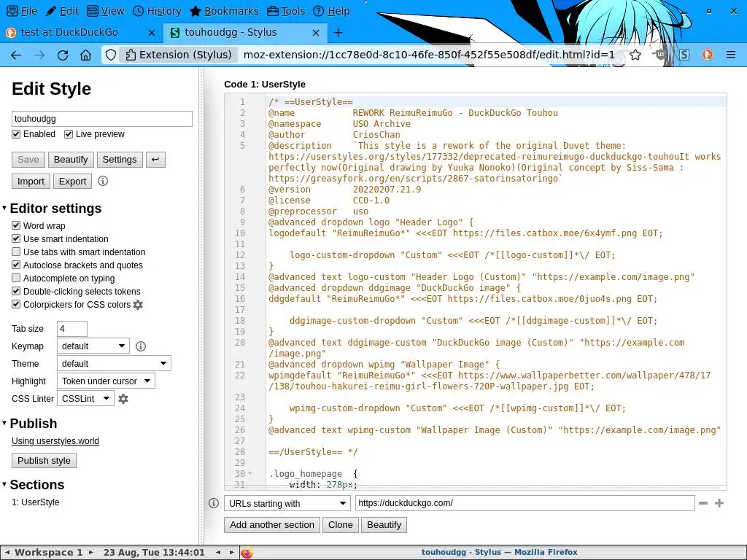Screen dimensions: 747x560
Task: Open the URLs starting with dropdown
Action: coord(287,503)
